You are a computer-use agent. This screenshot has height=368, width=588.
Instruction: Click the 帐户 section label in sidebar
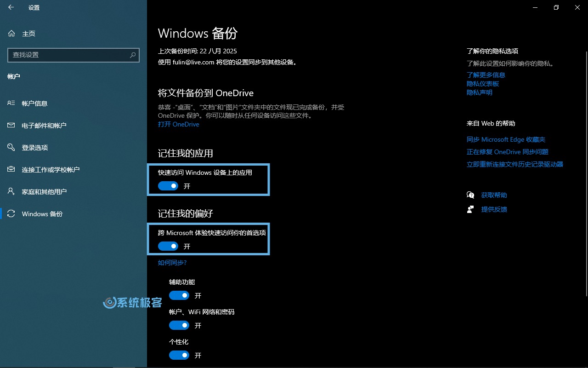pyautogui.click(x=14, y=76)
